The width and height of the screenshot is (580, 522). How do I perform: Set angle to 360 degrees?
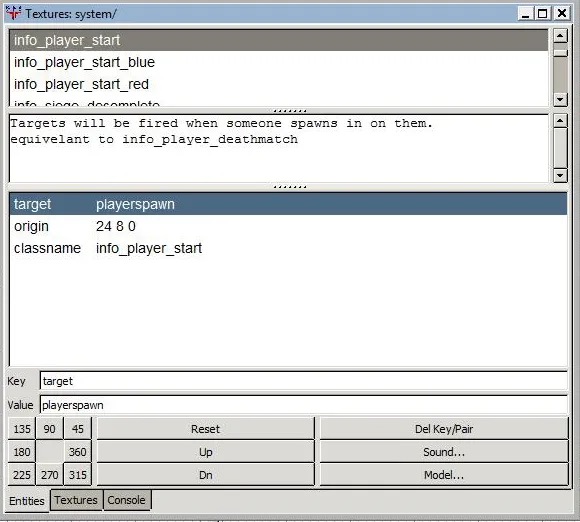coord(78,452)
